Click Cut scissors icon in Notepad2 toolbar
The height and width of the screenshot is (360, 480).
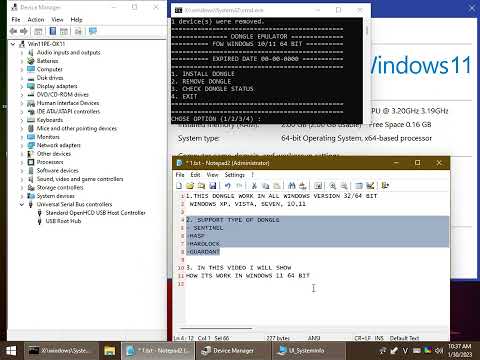pyautogui.click(x=254, y=186)
